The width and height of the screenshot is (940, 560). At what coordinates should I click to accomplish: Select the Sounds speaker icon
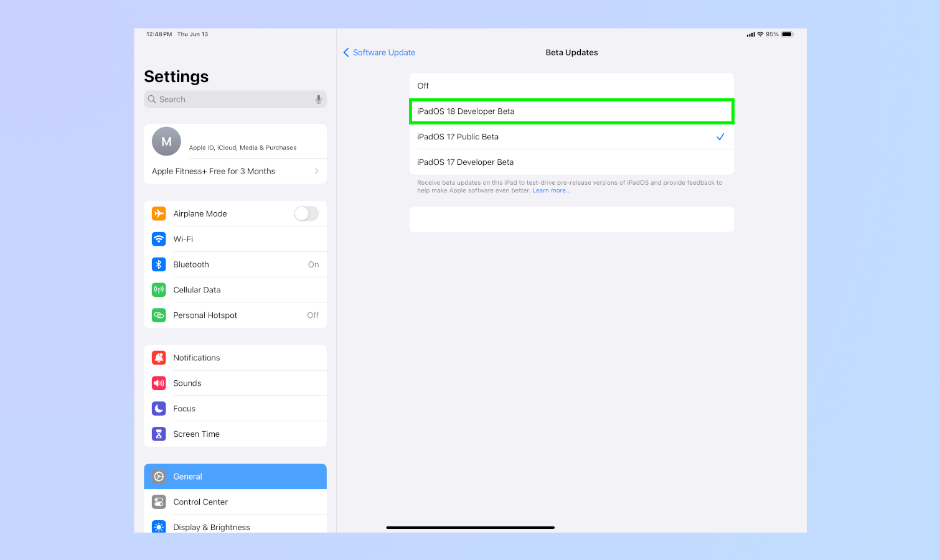click(159, 383)
